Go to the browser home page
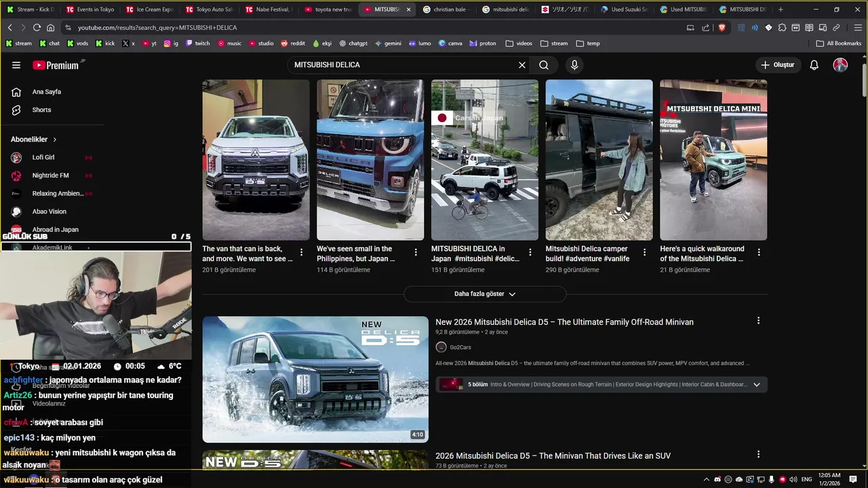Image resolution: width=868 pixels, height=488 pixels. click(x=50, y=28)
